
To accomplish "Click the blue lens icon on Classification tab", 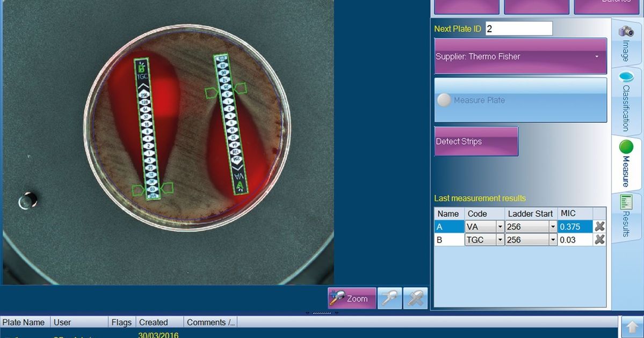I will click(626, 76).
